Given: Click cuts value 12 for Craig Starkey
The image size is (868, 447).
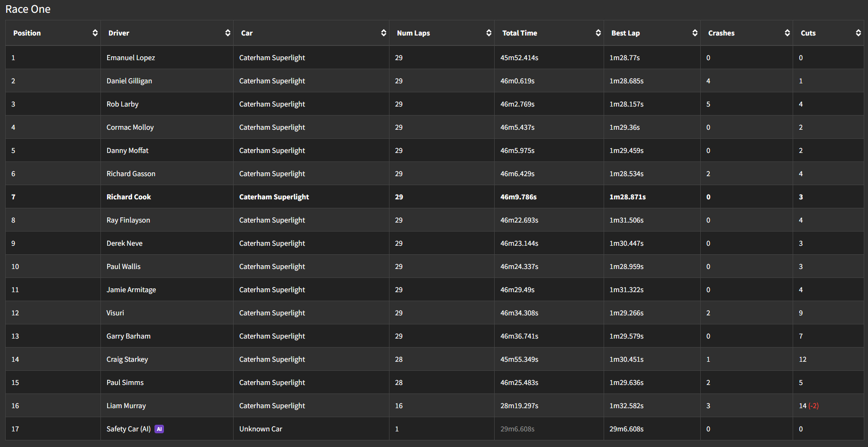Looking at the screenshot, I should tap(803, 359).
